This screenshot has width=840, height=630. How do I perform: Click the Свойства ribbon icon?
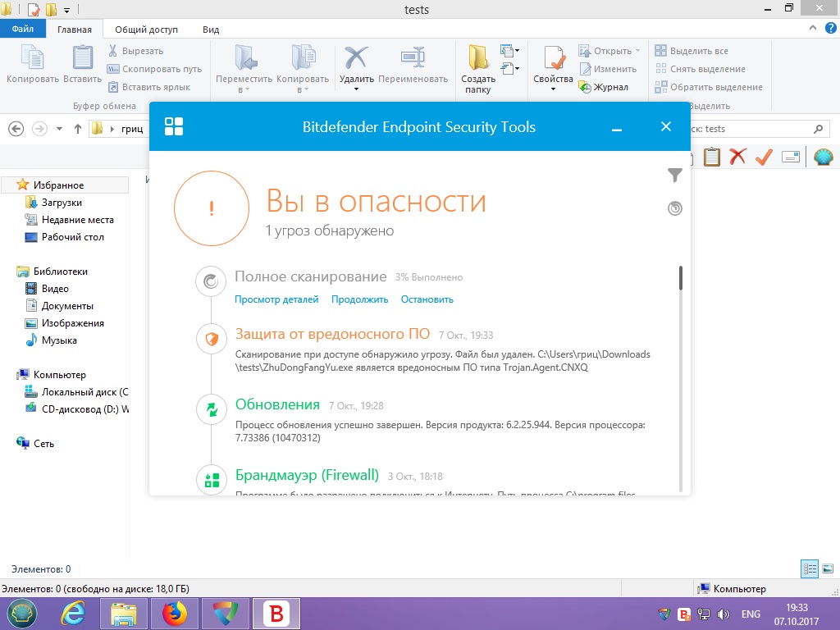tap(554, 59)
